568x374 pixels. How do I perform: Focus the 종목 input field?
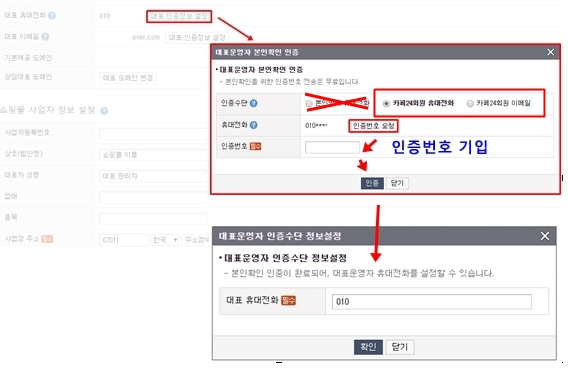point(153,219)
